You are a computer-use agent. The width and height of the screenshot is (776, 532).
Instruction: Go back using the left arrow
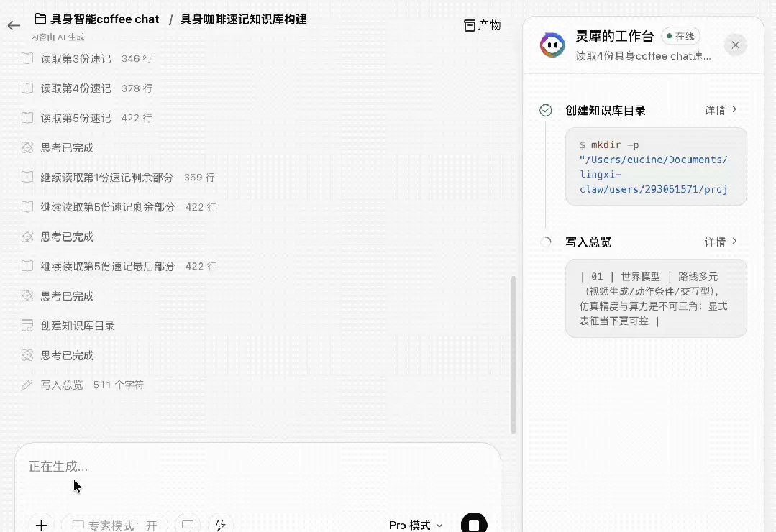click(14, 26)
